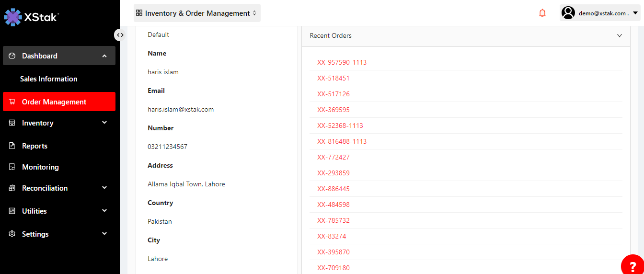
Task: Expand the Inventory submenu chevron
Action: [x=104, y=123]
